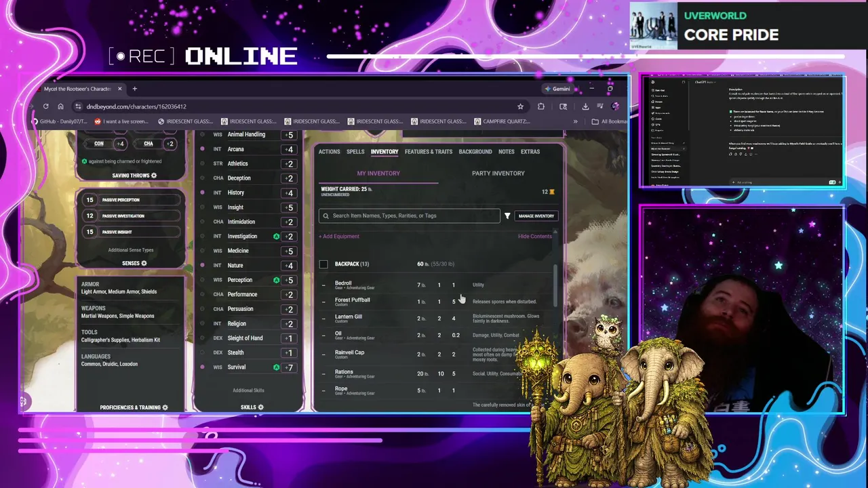The image size is (868, 488).
Task: Open the Notes tab
Action: click(507, 152)
